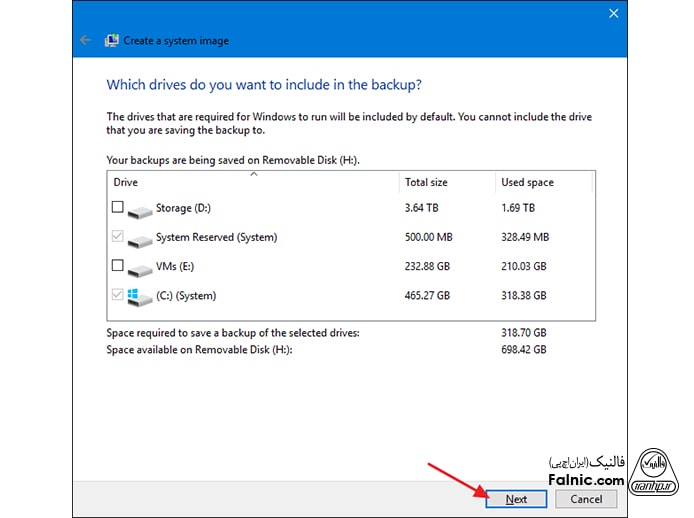Check the VMs (E:) drive checkbox
Image resolution: width=694 pixels, height=518 pixels.
[x=118, y=266]
